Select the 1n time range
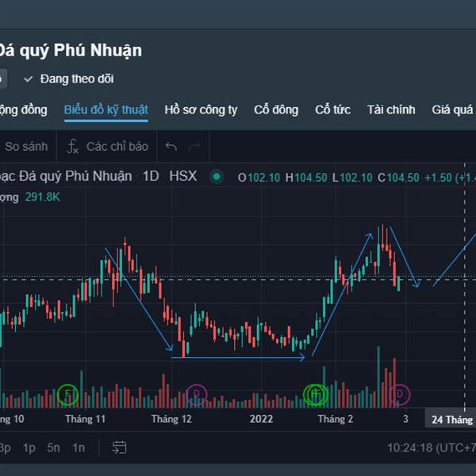 (79, 447)
